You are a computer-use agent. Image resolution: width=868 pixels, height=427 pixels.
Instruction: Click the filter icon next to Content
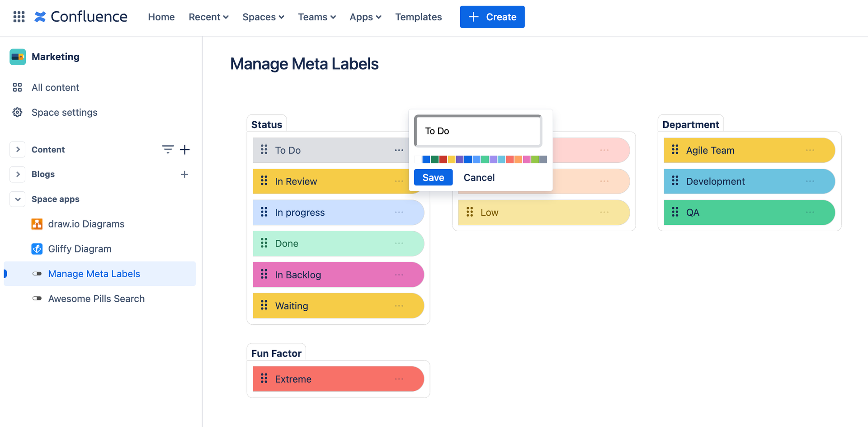click(x=168, y=149)
